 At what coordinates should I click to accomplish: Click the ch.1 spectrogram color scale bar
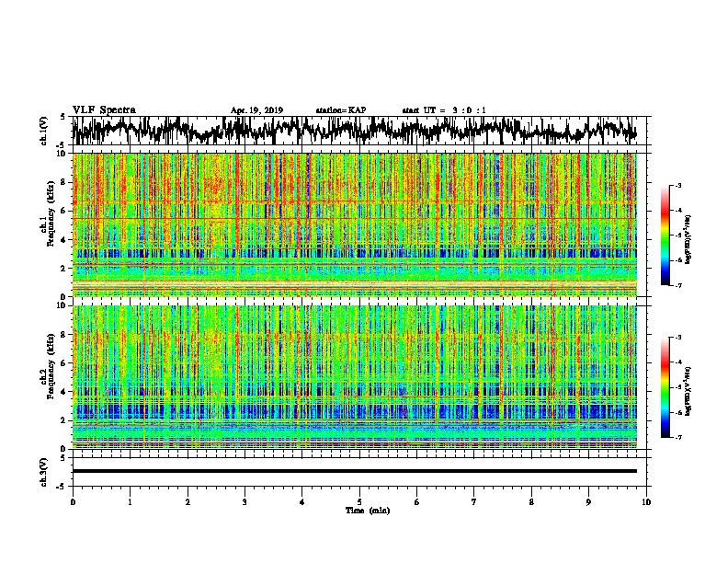pyautogui.click(x=665, y=236)
